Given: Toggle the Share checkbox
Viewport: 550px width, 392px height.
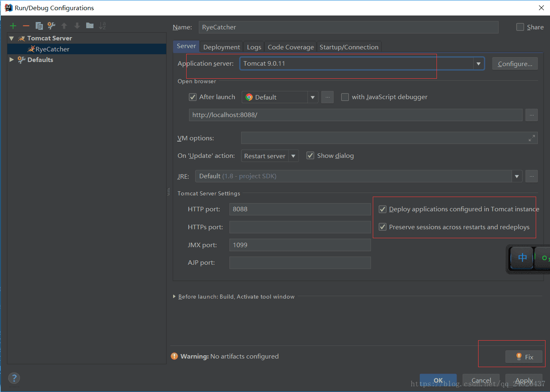Looking at the screenshot, I should coord(520,27).
